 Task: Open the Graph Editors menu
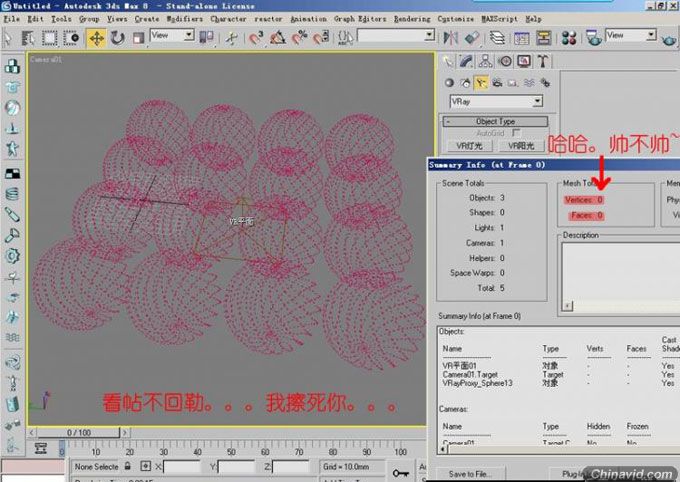pyautogui.click(x=360, y=19)
